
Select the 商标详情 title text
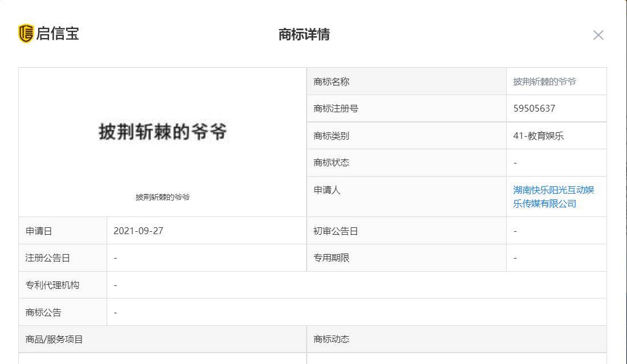point(304,34)
